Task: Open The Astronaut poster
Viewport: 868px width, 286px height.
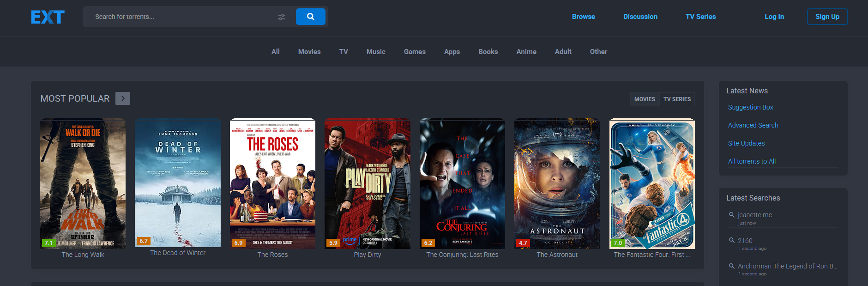Action: click(x=557, y=183)
